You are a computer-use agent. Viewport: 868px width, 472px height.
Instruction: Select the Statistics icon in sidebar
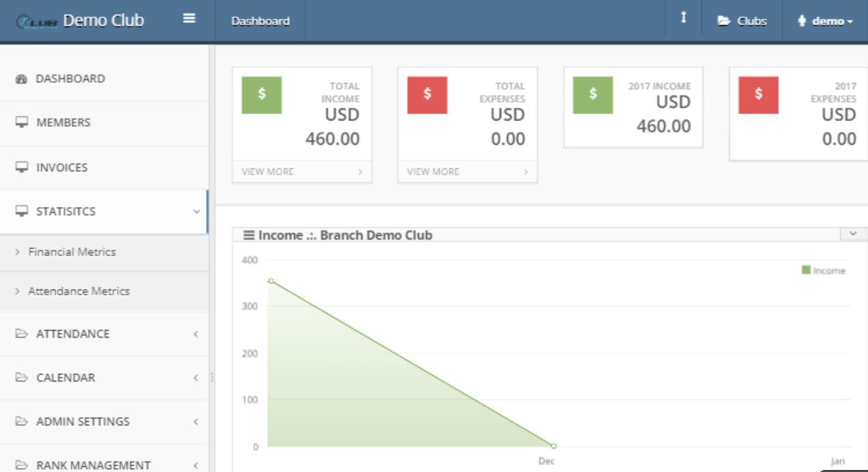(21, 211)
